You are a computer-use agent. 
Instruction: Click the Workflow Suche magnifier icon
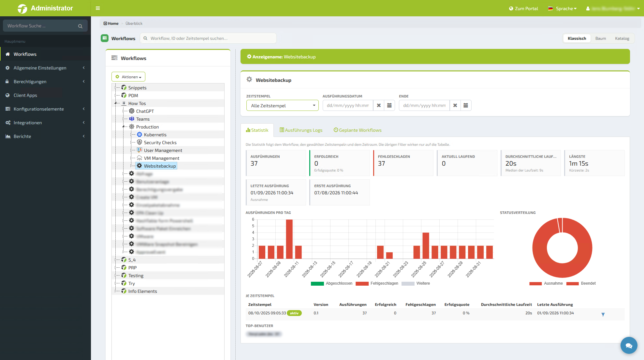[80, 26]
